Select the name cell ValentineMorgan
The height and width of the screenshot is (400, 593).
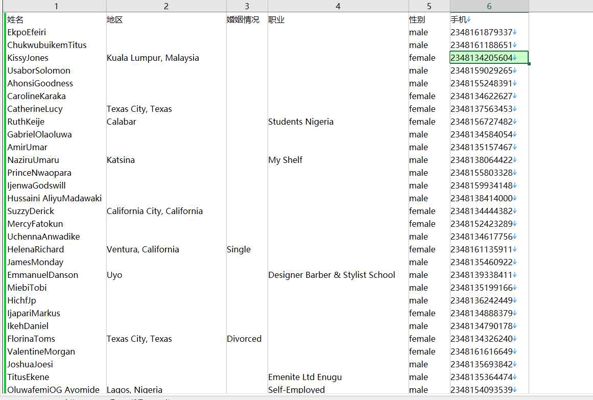point(56,352)
